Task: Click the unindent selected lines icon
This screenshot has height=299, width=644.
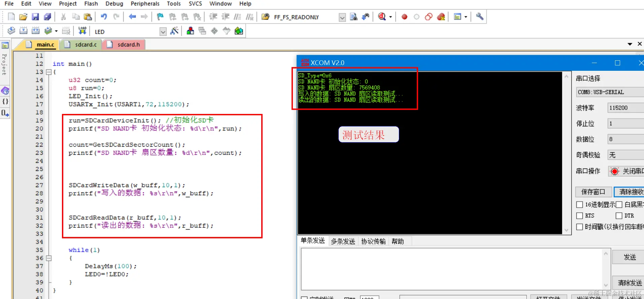Action: pyautogui.click(x=225, y=17)
